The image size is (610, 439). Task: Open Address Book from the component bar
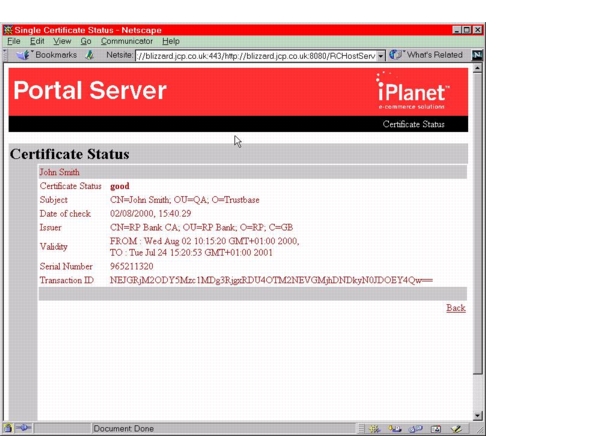pyautogui.click(x=436, y=429)
